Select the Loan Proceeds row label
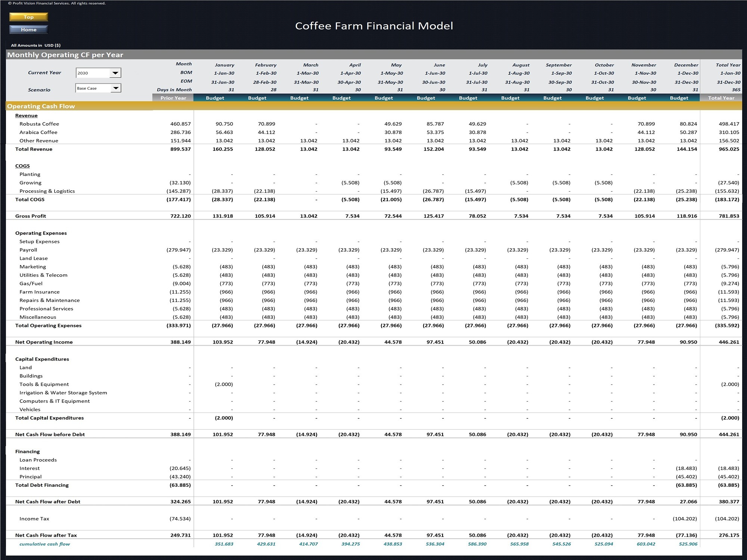Viewport: 747px width, 560px height. pyautogui.click(x=38, y=460)
